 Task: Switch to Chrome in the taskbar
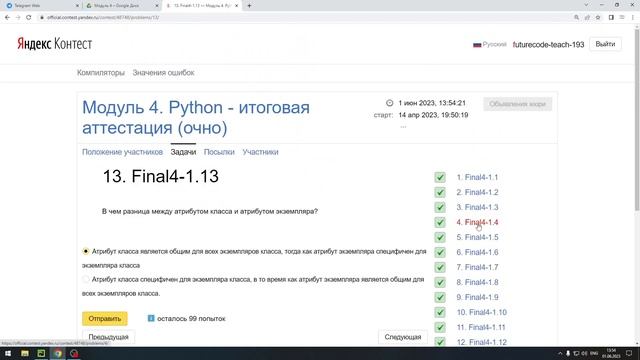coord(58,353)
